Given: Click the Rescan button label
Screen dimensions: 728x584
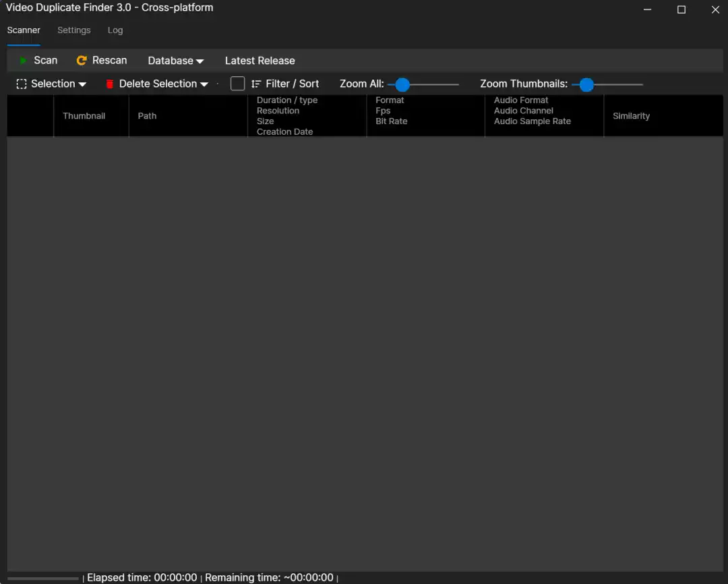Looking at the screenshot, I should click(110, 61).
